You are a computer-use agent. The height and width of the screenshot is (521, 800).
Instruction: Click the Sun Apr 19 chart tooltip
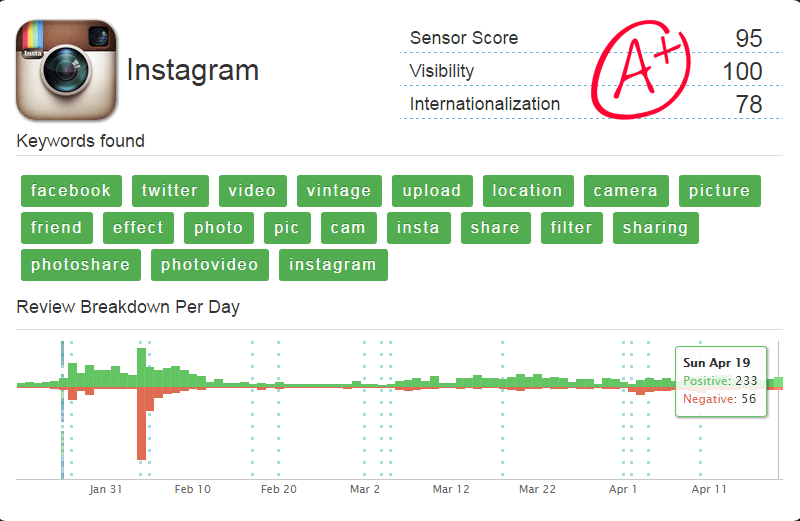click(721, 381)
